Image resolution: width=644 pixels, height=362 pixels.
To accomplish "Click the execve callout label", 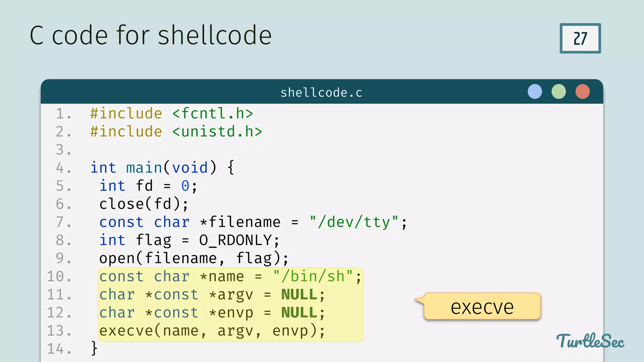I will coord(482,307).
